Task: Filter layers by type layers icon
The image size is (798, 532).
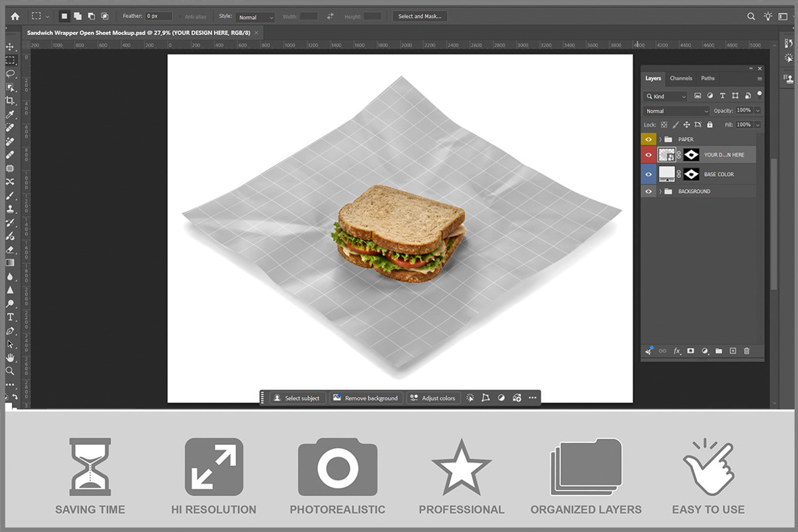Action: 723,96
